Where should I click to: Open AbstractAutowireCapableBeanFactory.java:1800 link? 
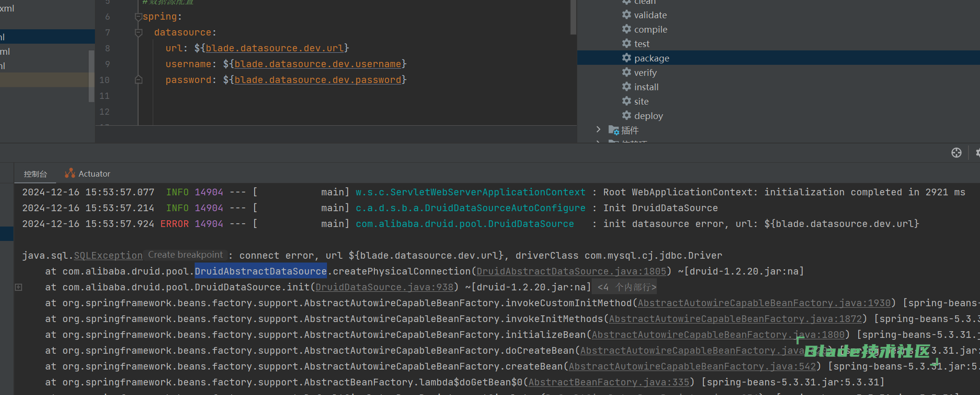(718, 335)
